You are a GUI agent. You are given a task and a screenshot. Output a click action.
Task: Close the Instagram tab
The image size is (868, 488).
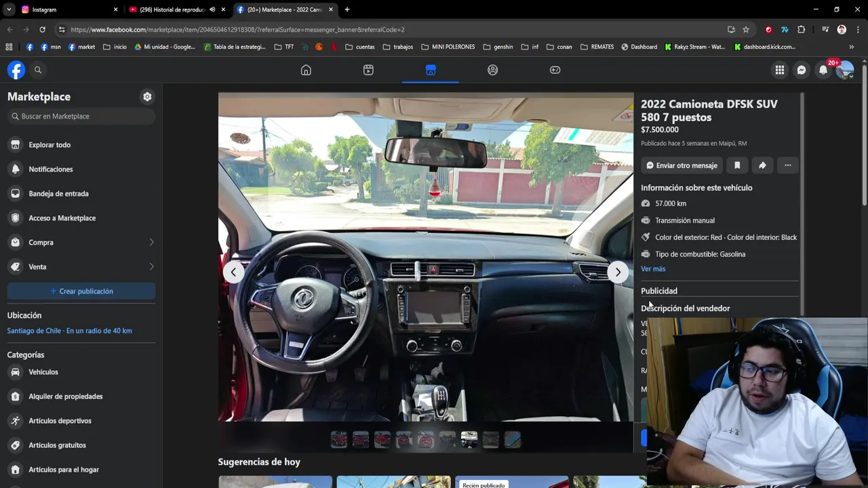pyautogui.click(x=115, y=9)
